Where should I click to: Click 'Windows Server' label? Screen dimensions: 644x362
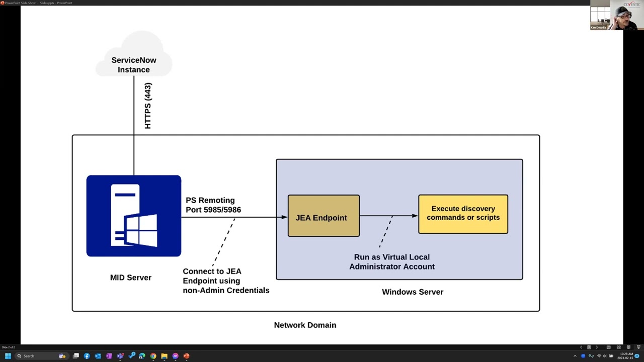[413, 292]
